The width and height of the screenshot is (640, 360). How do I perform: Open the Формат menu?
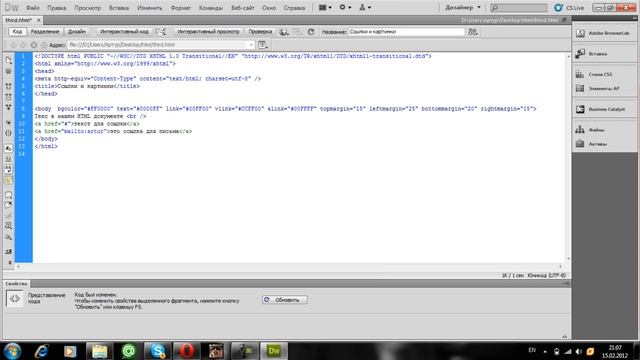[180, 8]
